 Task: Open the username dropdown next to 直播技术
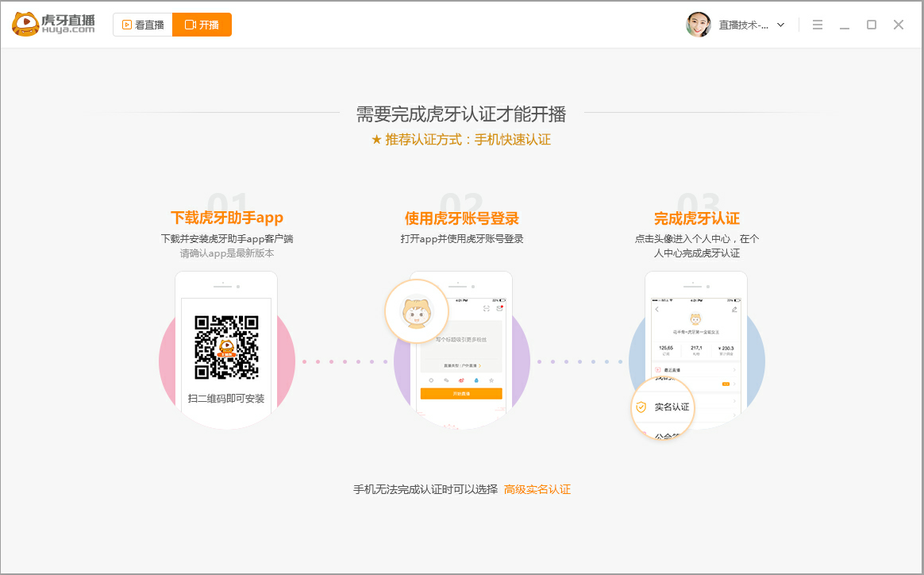point(780,25)
